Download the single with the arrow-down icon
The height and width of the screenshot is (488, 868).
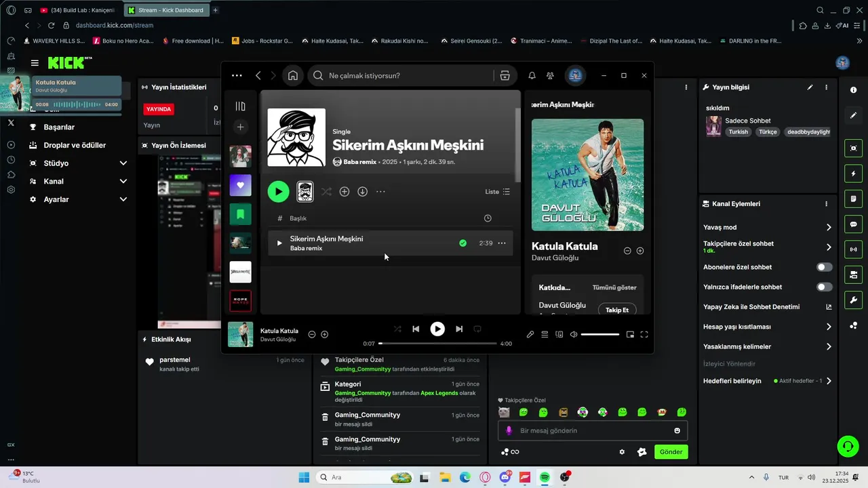(x=363, y=192)
